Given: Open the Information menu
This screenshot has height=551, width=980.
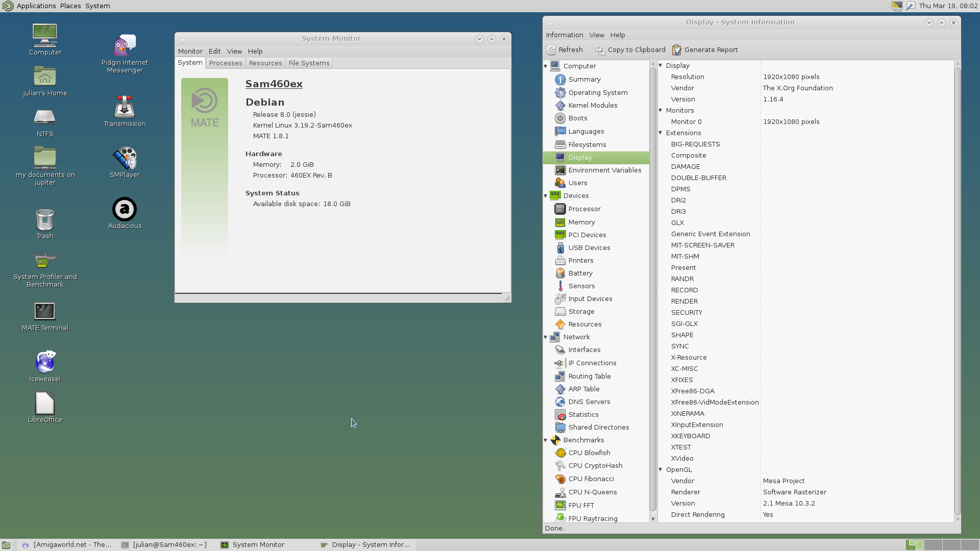Looking at the screenshot, I should tap(564, 35).
